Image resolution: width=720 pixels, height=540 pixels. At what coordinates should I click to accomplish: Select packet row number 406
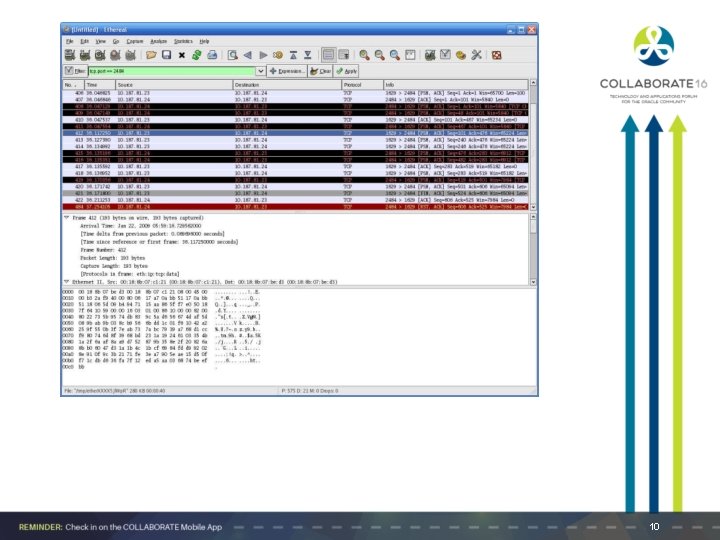click(295, 93)
